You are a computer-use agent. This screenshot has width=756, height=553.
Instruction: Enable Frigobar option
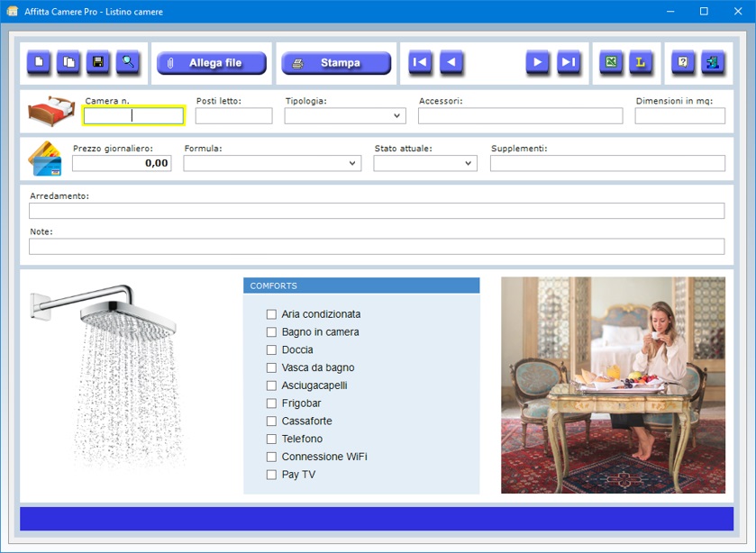pos(271,403)
